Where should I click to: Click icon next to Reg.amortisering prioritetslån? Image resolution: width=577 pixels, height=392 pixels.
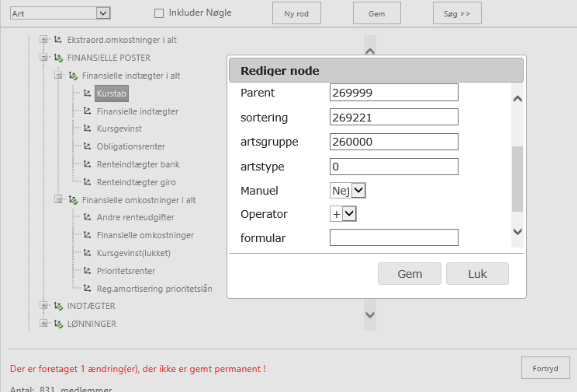(x=87, y=288)
